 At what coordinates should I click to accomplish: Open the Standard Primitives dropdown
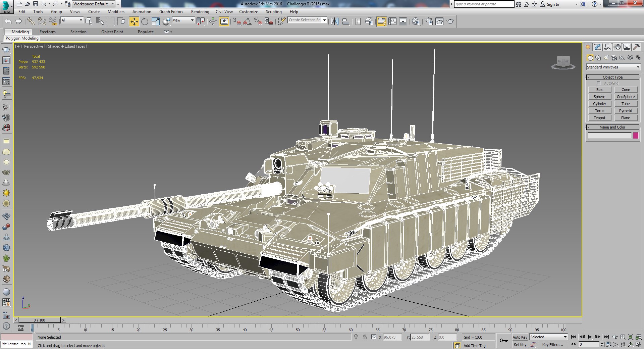click(613, 67)
